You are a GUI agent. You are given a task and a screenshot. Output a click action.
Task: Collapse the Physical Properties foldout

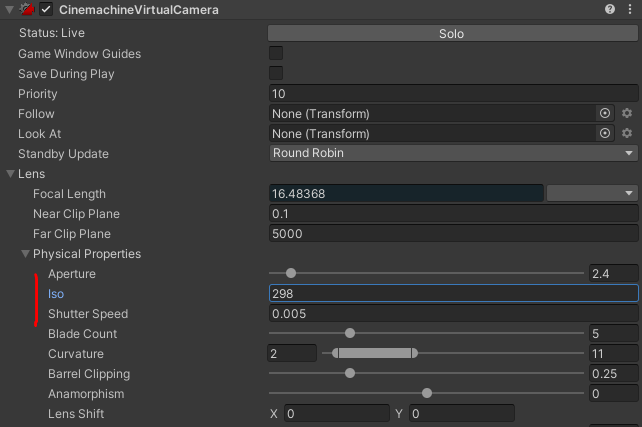[26, 254]
